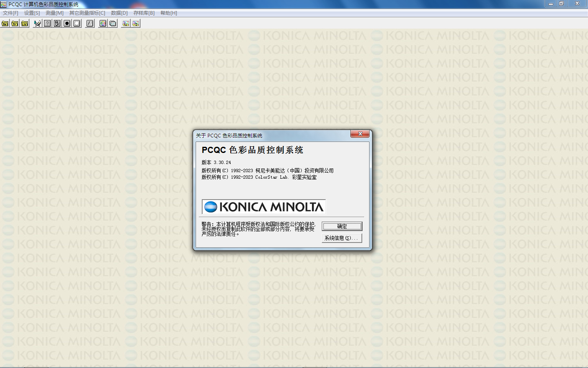Open the 数据[D] menu

(x=119, y=13)
